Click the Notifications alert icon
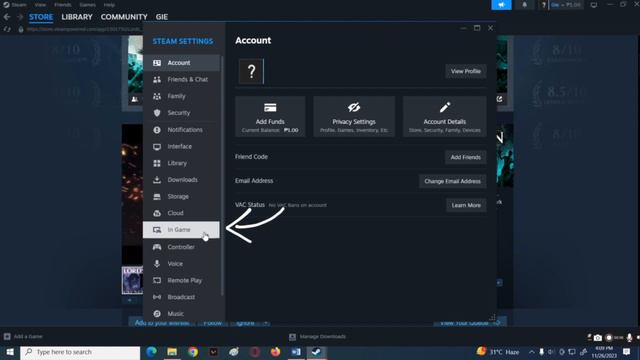This screenshot has width=640, height=360. 157,130
